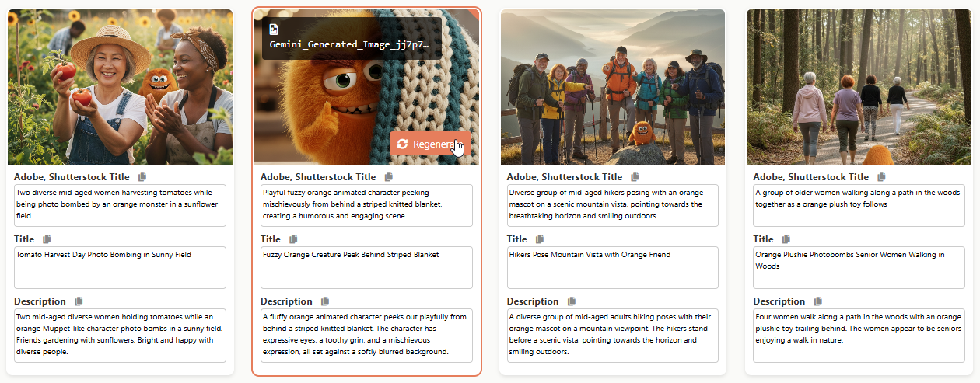
Task: Copy Title of tomato harvest card
Action: coord(47,239)
